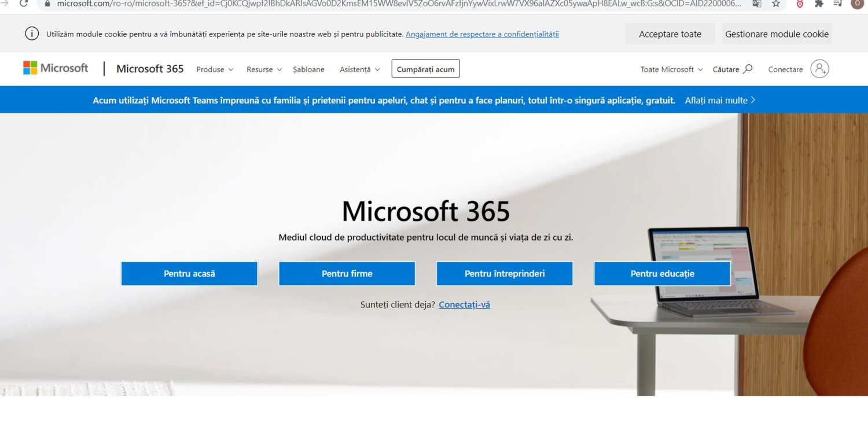Select the Șabloane menu item
868x426 pixels.
(x=308, y=69)
